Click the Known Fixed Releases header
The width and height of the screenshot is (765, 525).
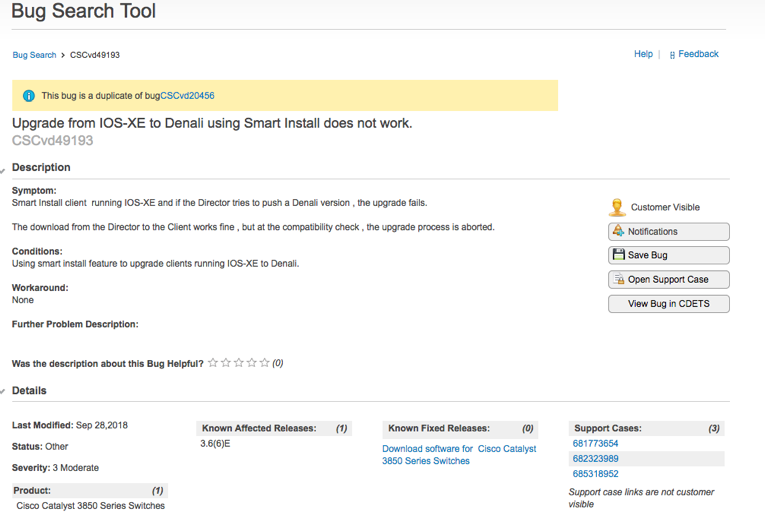click(460, 428)
